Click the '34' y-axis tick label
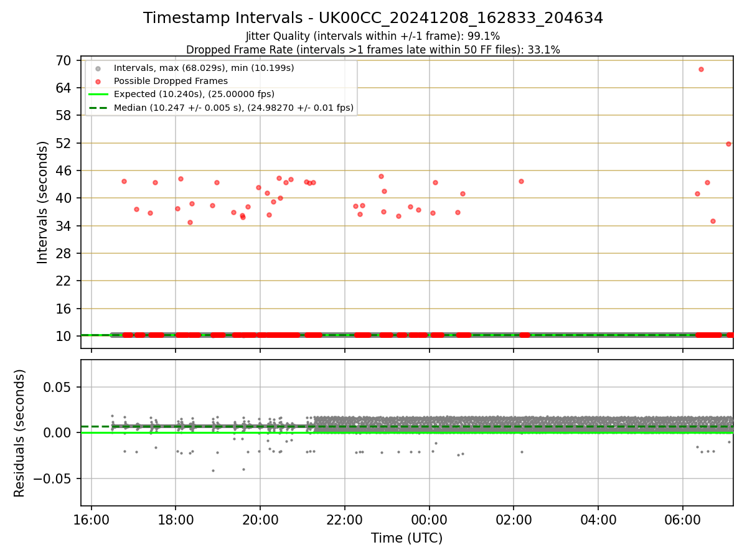Screen dimensions: 747x560 tap(63, 226)
